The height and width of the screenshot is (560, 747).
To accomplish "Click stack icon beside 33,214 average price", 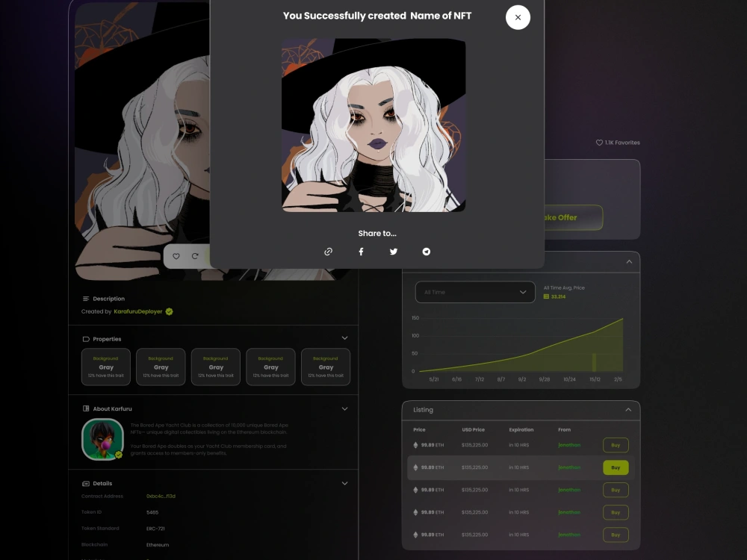I will click(x=547, y=296).
